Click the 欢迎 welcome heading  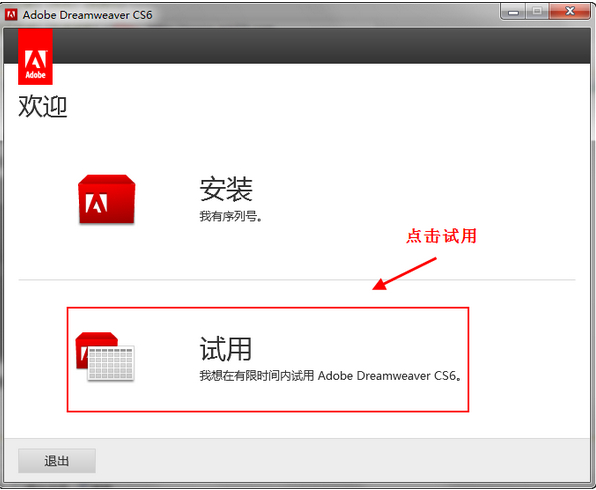43,106
